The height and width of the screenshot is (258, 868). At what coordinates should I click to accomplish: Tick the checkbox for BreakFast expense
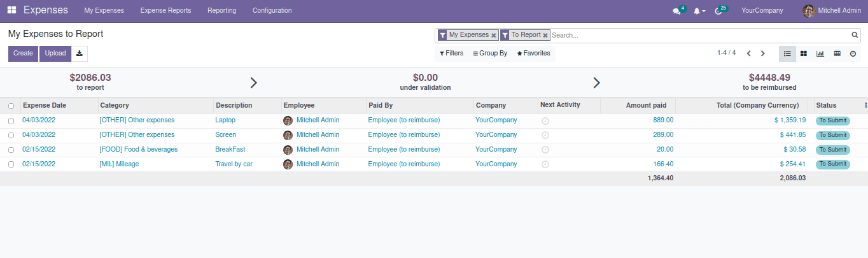coord(11,150)
